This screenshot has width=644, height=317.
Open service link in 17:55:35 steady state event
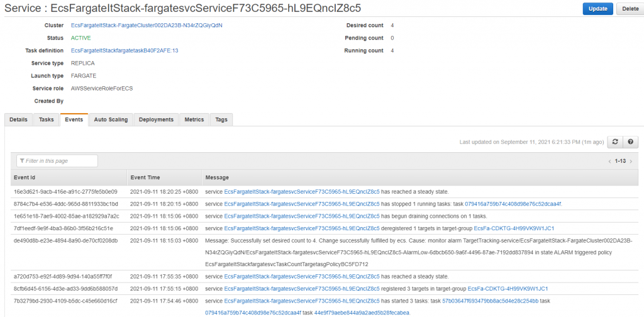click(x=302, y=276)
